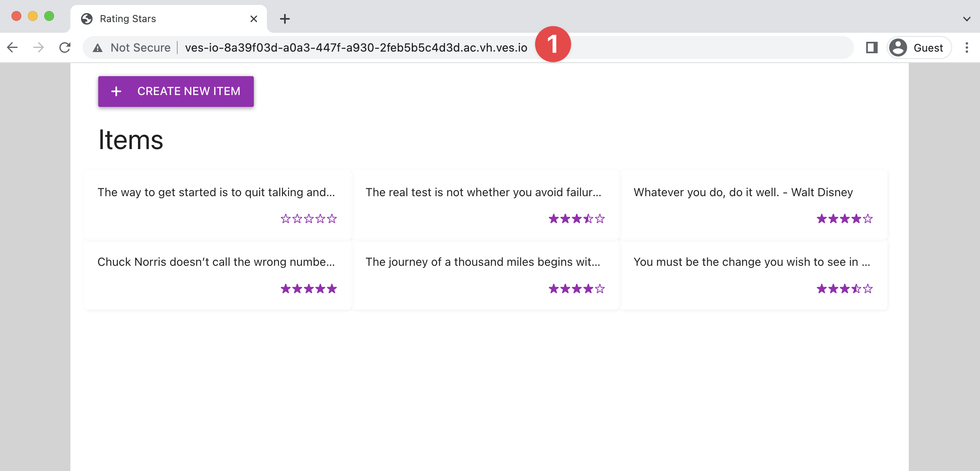
Task: Reload the page with refresh icon
Action: point(65,48)
